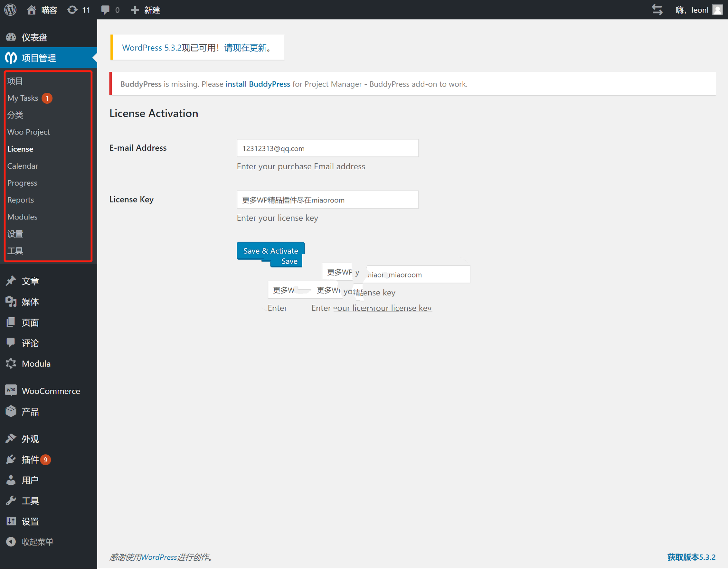Image resolution: width=728 pixels, height=569 pixels.
Task: Open the WooCommerce menu icon
Action: pos(11,390)
